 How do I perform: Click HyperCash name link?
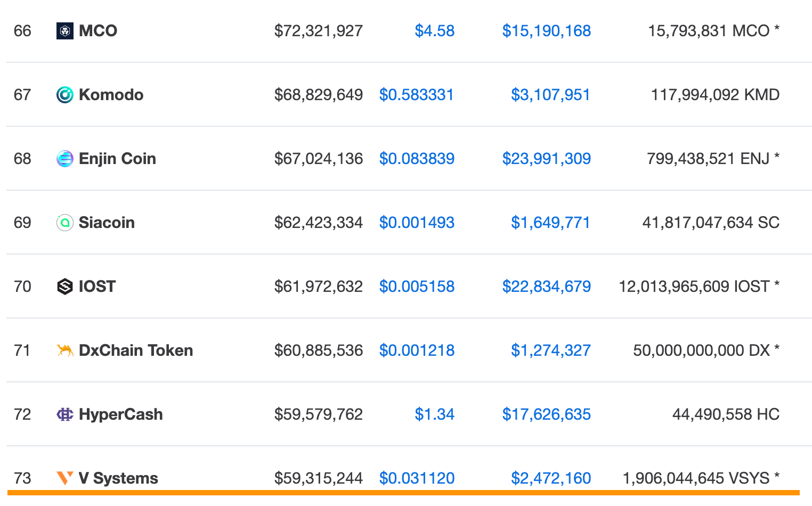tap(121, 414)
